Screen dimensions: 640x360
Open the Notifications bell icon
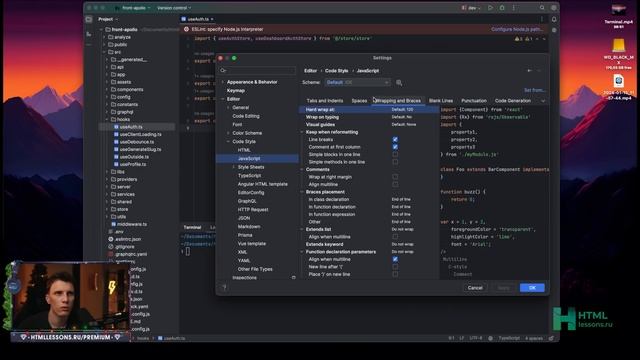(554, 19)
